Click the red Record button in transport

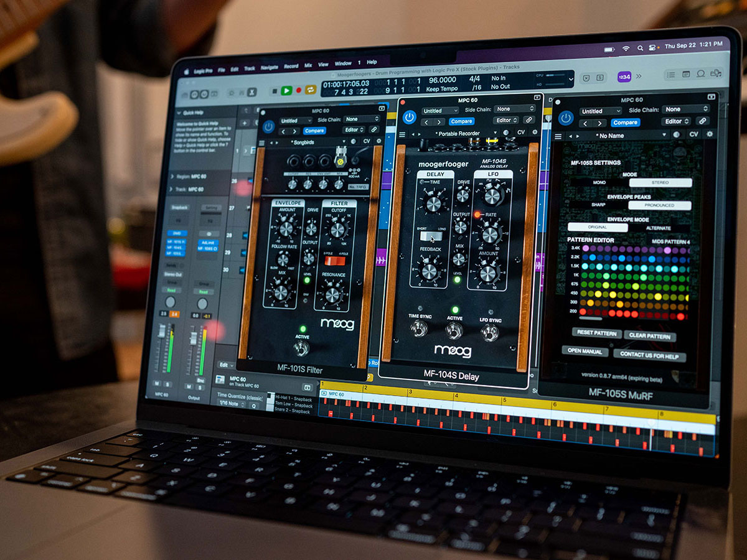pyautogui.click(x=299, y=91)
